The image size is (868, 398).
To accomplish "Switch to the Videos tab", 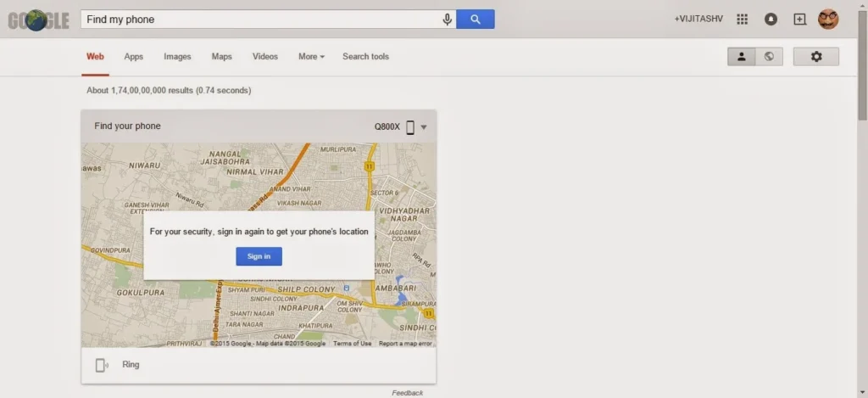I will coord(265,57).
